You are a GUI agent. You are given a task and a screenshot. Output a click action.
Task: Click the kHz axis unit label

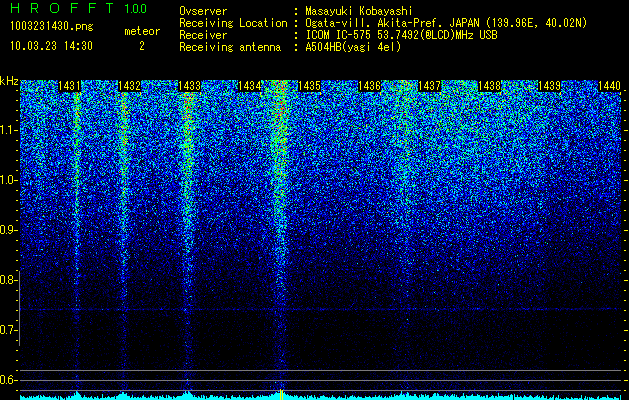pyautogui.click(x=9, y=81)
